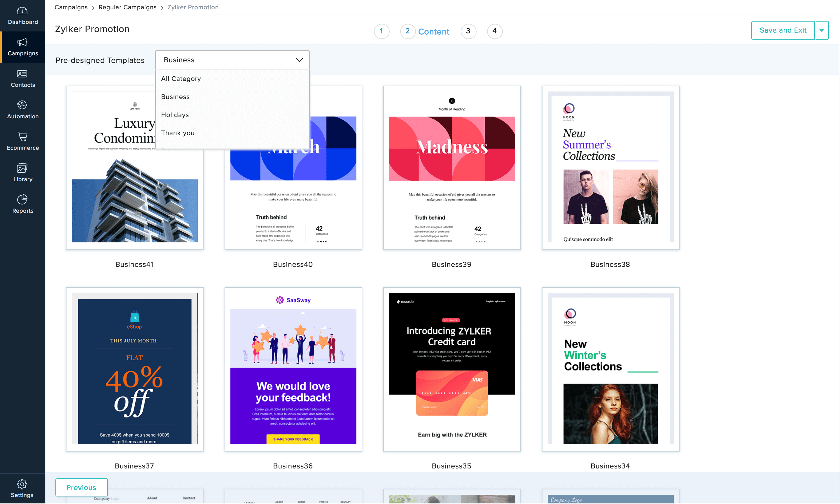Choose the Business35 ZYLKER Credit card template
840x504 pixels.
452,369
